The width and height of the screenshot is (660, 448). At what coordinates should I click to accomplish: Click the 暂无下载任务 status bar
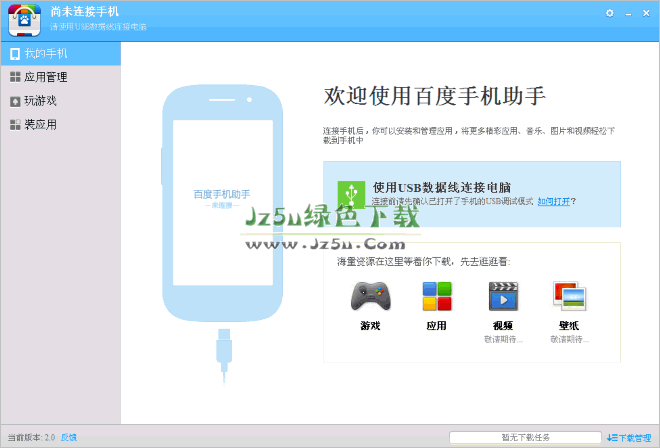click(525, 437)
